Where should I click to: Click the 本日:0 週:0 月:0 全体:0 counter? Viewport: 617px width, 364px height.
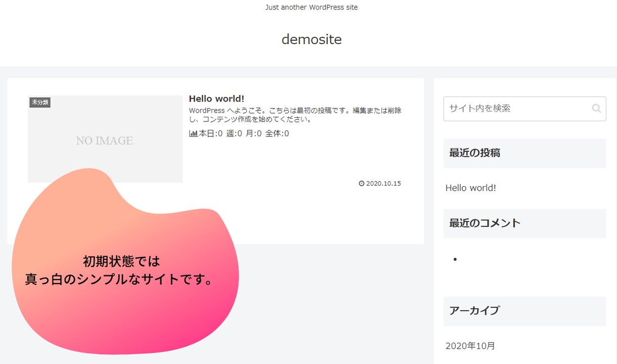tap(244, 133)
